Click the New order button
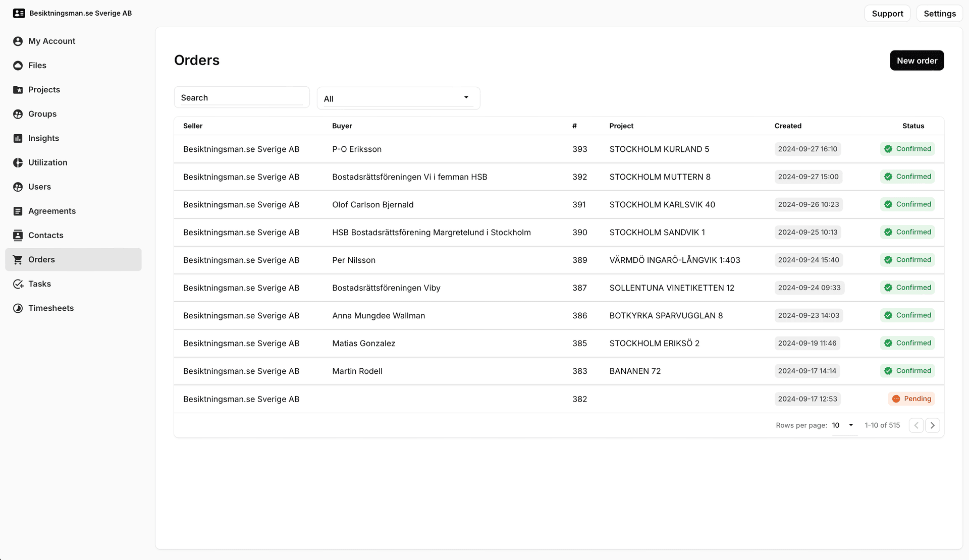 (917, 61)
